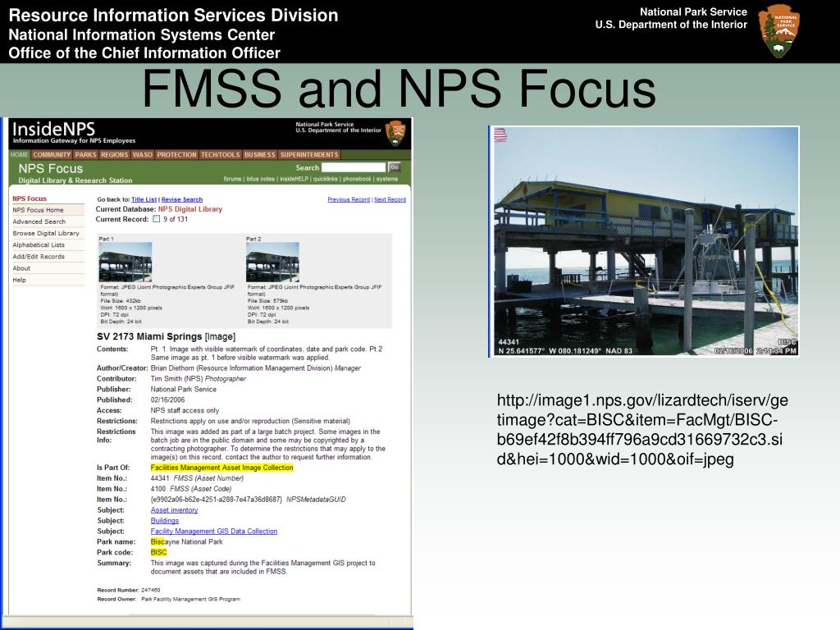840x630 pixels.
Task: Click the National Park Service arrowhead slide logo
Action: click(x=779, y=31)
